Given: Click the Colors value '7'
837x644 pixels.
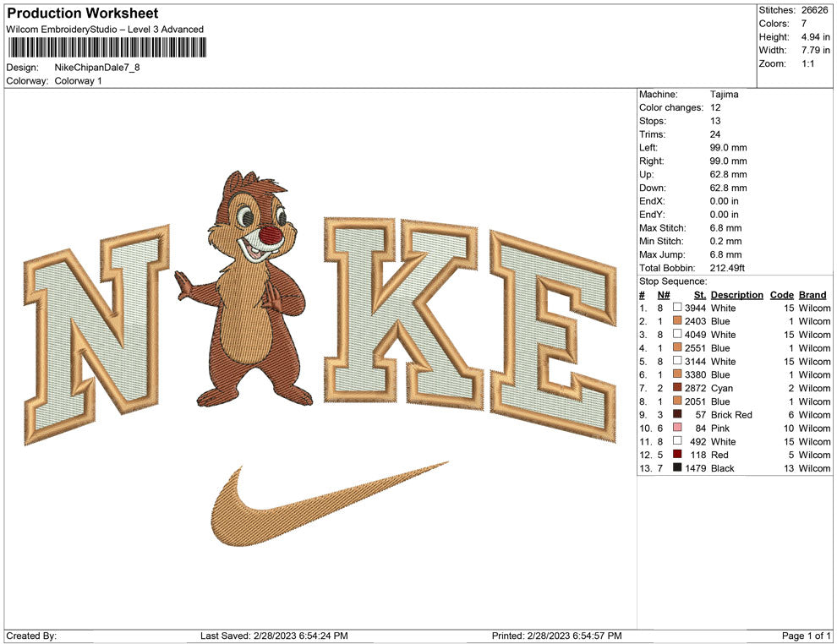Looking at the screenshot, I should coord(804,24).
